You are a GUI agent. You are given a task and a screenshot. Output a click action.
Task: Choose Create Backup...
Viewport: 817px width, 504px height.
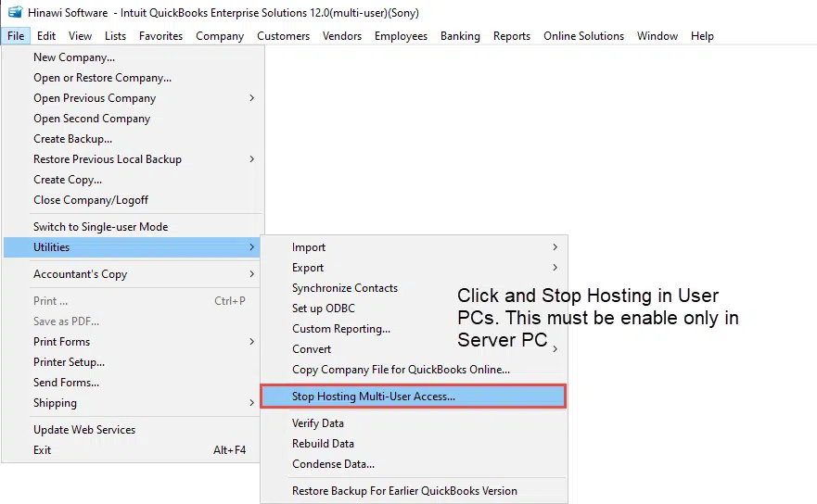(x=133, y=138)
